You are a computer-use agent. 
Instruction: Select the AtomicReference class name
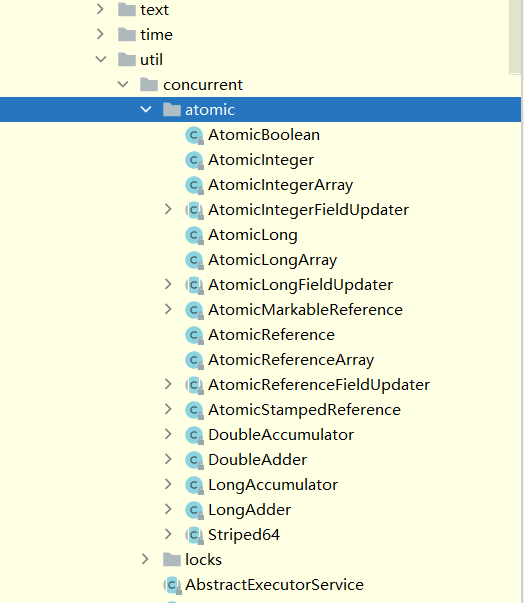[x=271, y=335]
